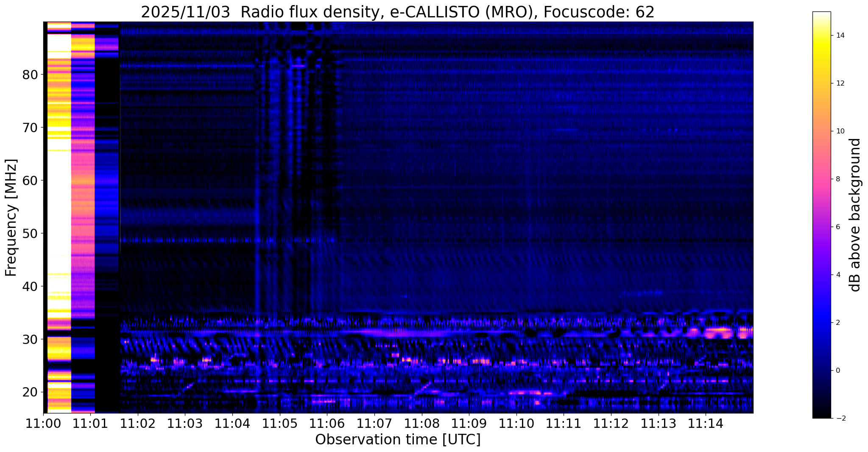Click the colorbar tick label 12
Image resolution: width=868 pixels, height=452 pixels.
point(840,83)
